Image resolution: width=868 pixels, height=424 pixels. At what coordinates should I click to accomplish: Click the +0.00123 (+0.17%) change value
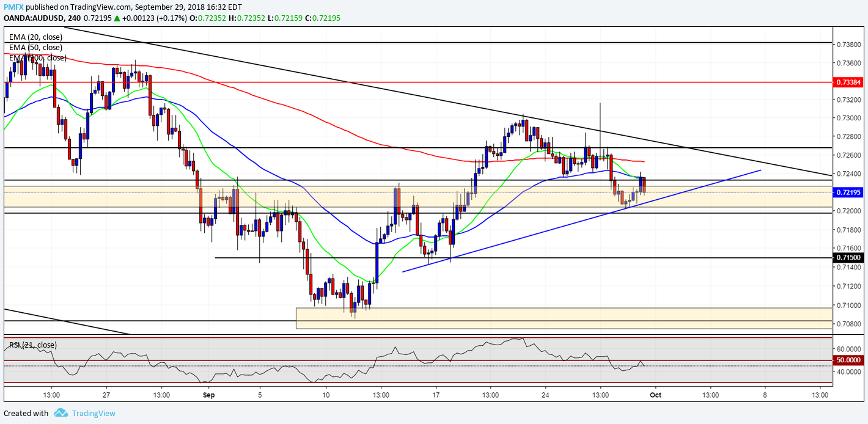tap(154, 18)
